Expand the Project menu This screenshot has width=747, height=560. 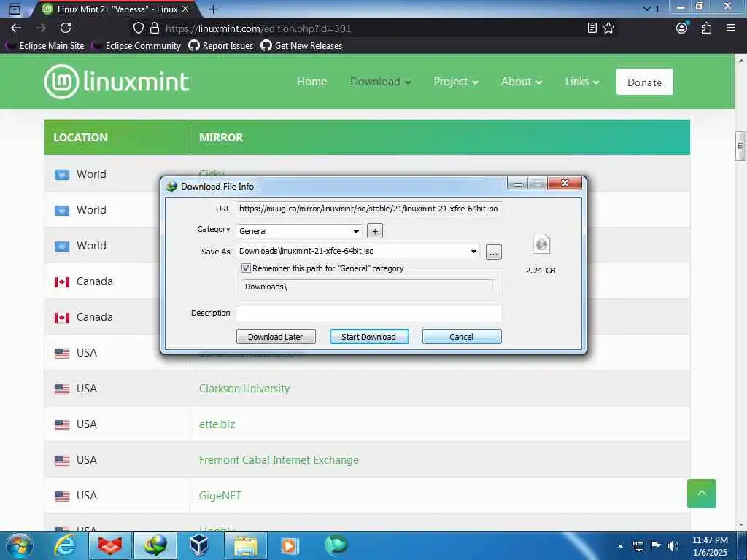(456, 82)
